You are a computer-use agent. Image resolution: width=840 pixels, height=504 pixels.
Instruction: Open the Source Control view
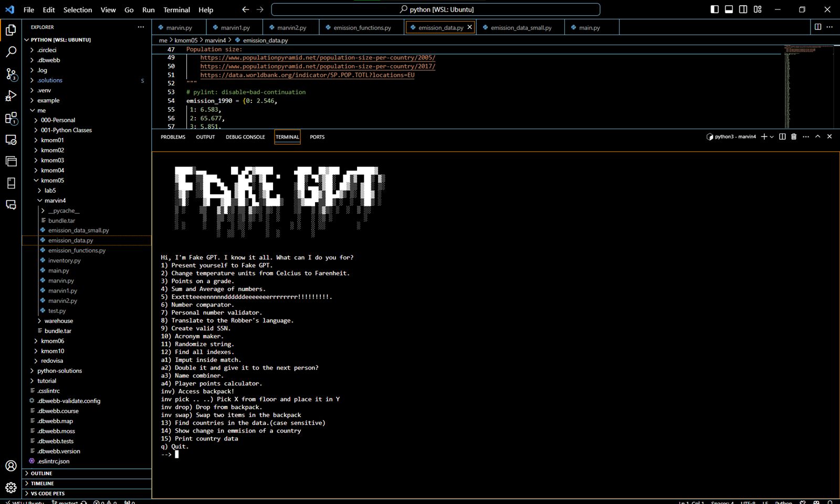click(x=10, y=74)
